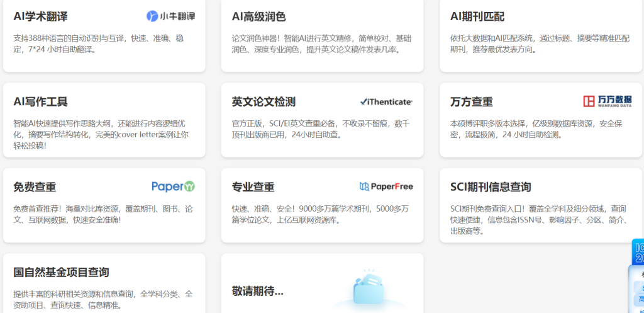
Task: Open the 万方查重 title
Action: pos(472,101)
